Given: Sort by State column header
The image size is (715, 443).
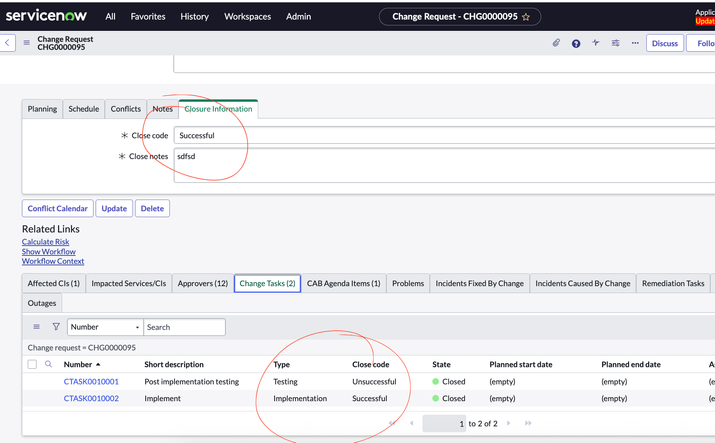Looking at the screenshot, I should point(441,364).
